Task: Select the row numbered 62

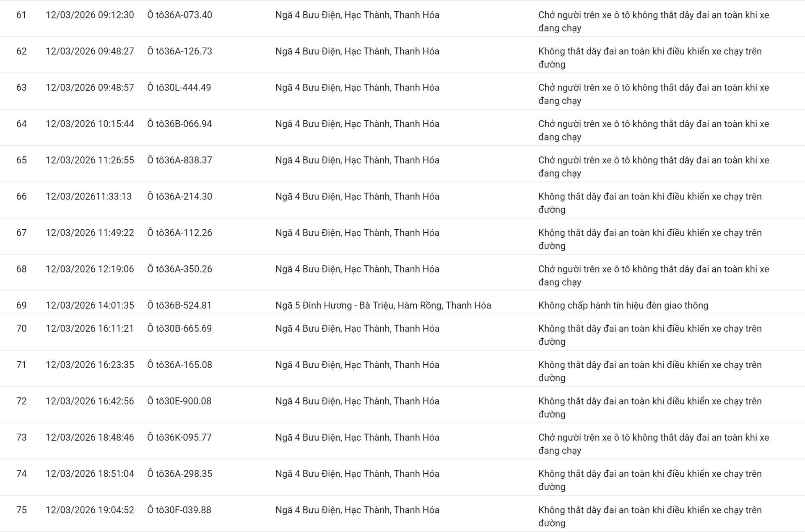Action: 21,52
